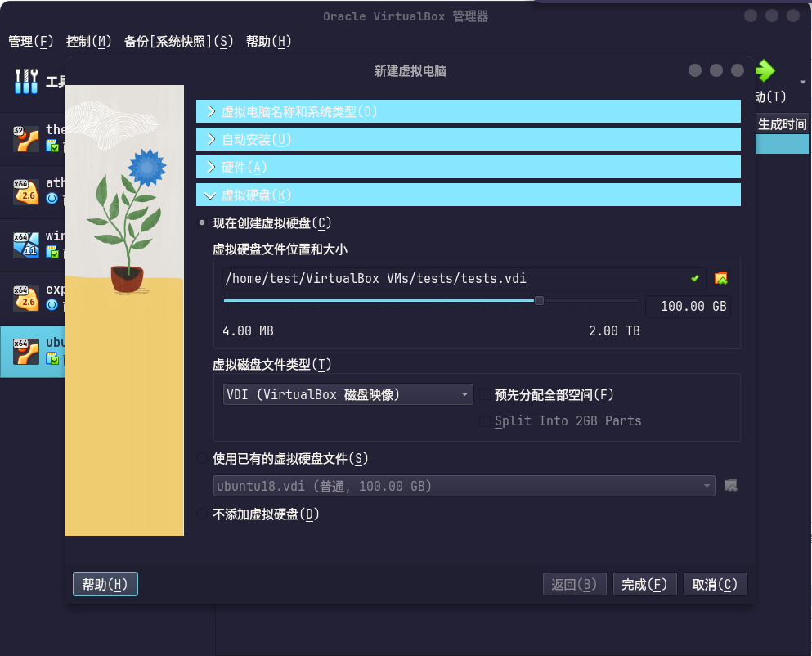The height and width of the screenshot is (656, 812).
Task: Open the 管理(F) menu
Action: (x=30, y=42)
